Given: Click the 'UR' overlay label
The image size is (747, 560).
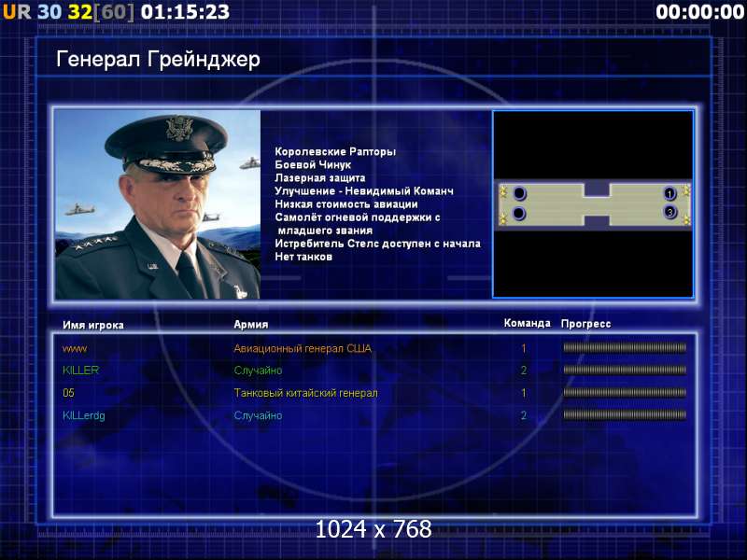Looking at the screenshot, I should [17, 12].
